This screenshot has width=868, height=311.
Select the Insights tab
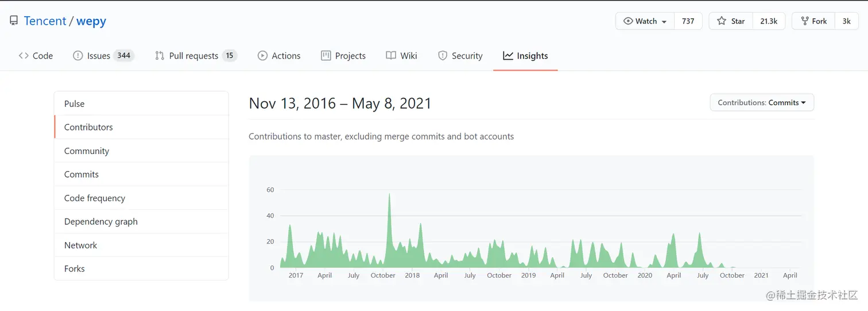coord(525,56)
